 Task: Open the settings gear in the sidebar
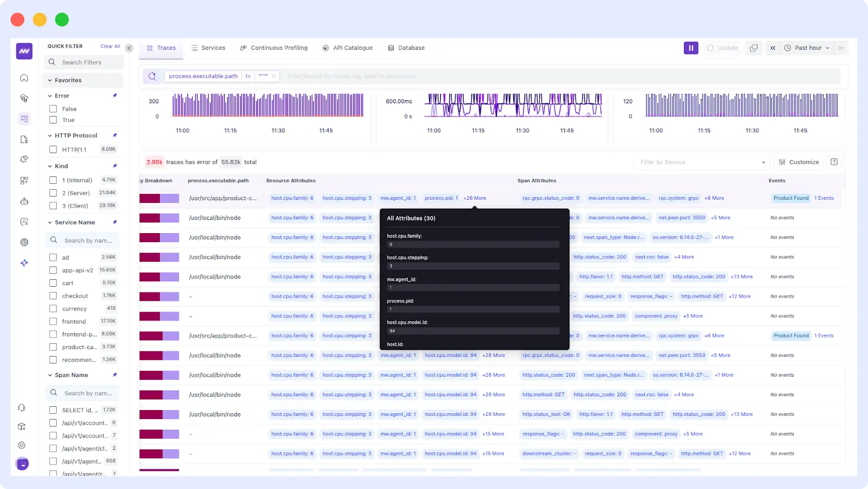point(22,445)
